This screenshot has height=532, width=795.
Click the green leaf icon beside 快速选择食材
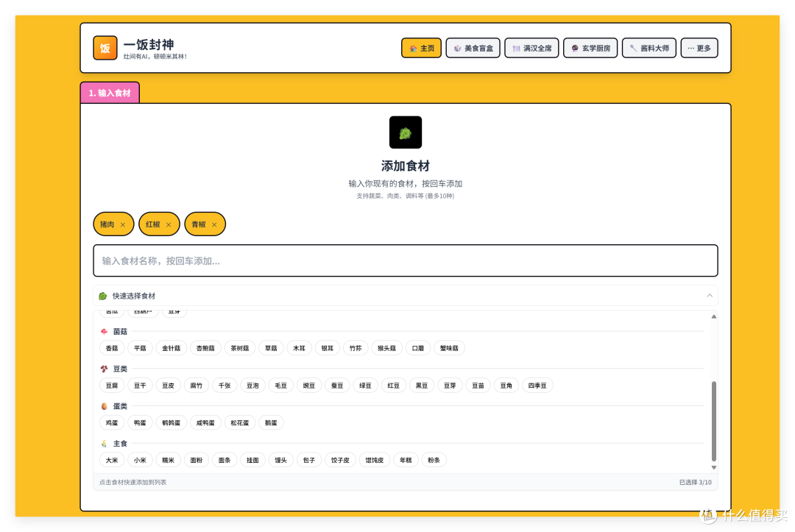click(103, 296)
